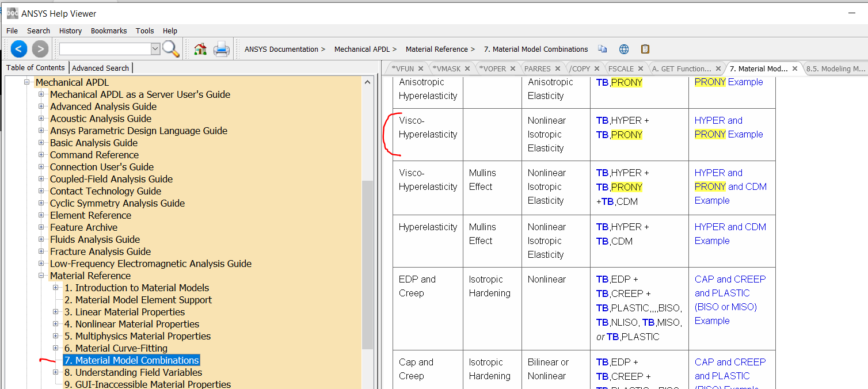The width and height of the screenshot is (868, 389).
Task: Select Contact Technology Guide in tree
Action: pos(105,191)
